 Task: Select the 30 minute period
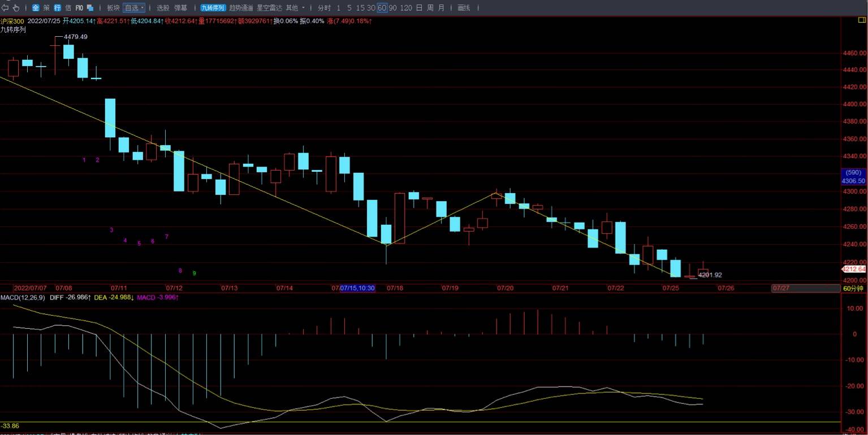tap(371, 8)
